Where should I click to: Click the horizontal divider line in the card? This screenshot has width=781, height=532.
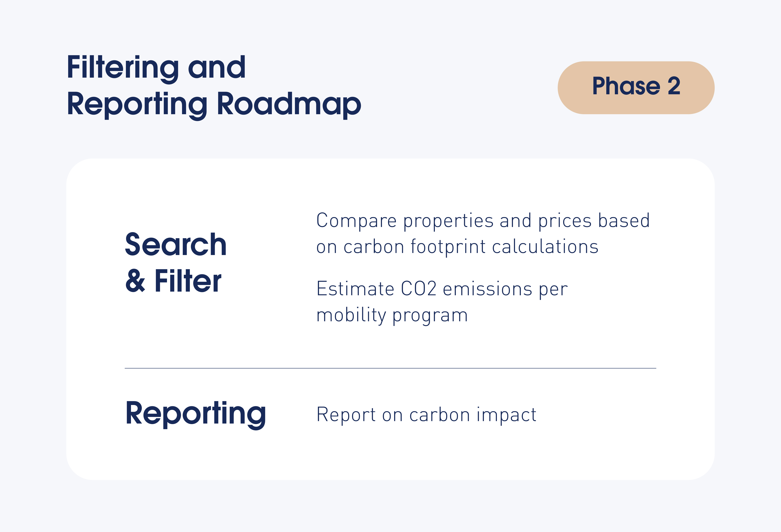point(390,368)
